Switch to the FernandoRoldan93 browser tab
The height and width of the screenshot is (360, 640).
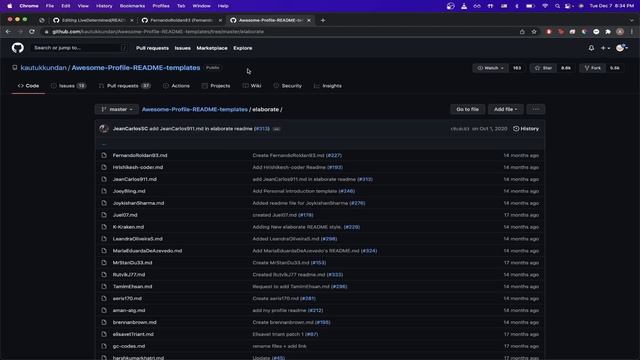tap(181, 20)
